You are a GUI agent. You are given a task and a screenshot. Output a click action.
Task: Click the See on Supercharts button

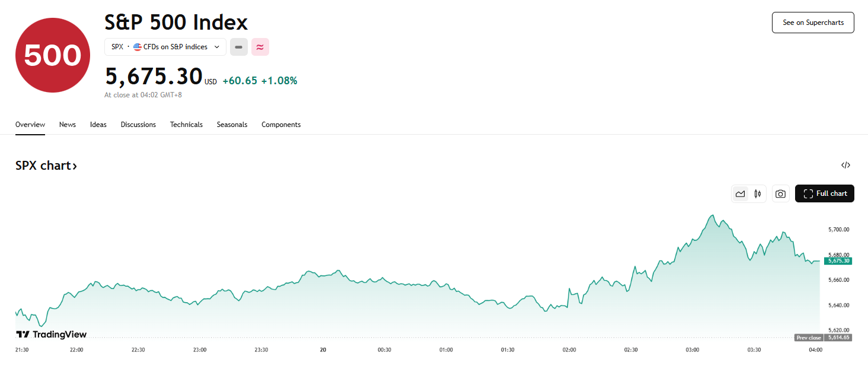point(813,23)
